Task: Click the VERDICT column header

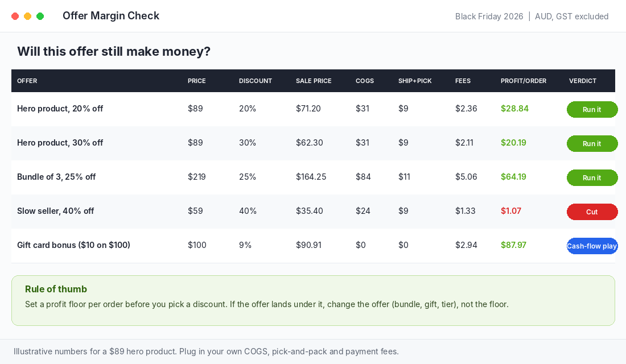Action: pos(583,81)
